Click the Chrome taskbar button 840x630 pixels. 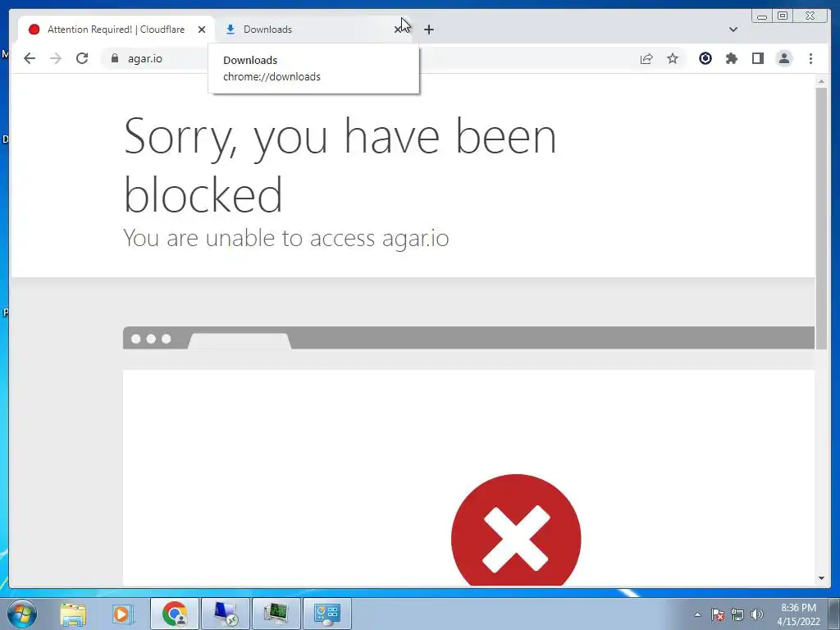(x=175, y=614)
